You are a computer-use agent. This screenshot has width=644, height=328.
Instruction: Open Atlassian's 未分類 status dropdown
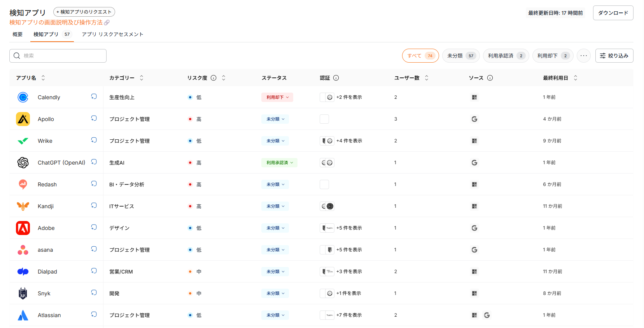click(275, 315)
